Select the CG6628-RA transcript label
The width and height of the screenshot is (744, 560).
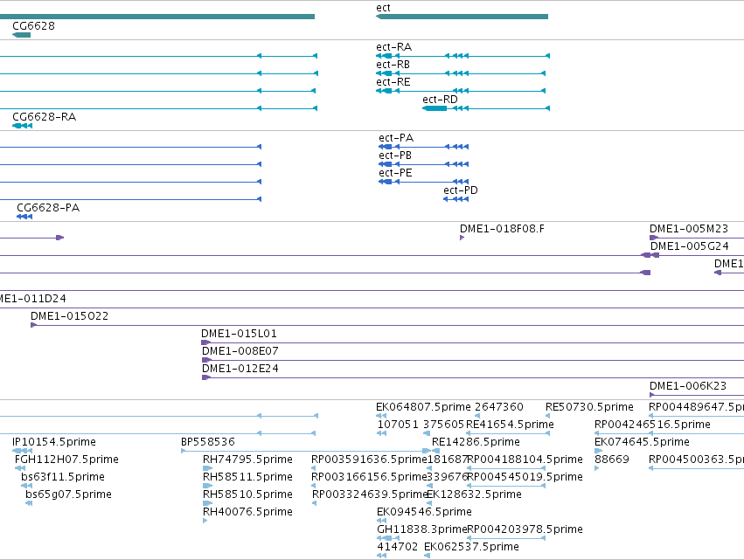point(44,117)
